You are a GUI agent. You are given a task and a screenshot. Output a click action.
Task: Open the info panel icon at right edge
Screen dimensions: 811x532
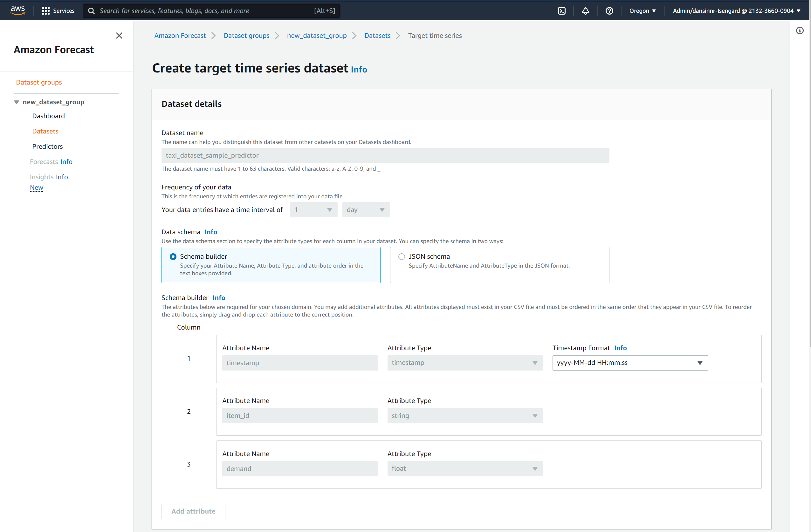pyautogui.click(x=800, y=31)
